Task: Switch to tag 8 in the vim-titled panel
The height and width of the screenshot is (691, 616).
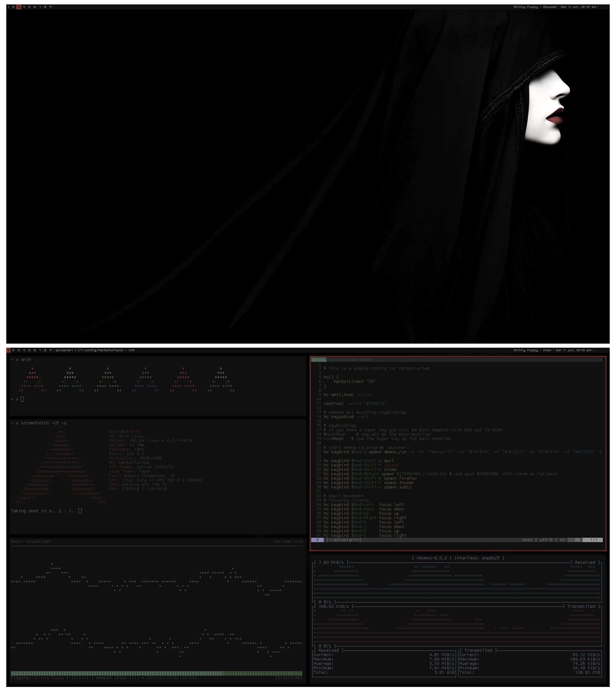Action: tap(45, 350)
